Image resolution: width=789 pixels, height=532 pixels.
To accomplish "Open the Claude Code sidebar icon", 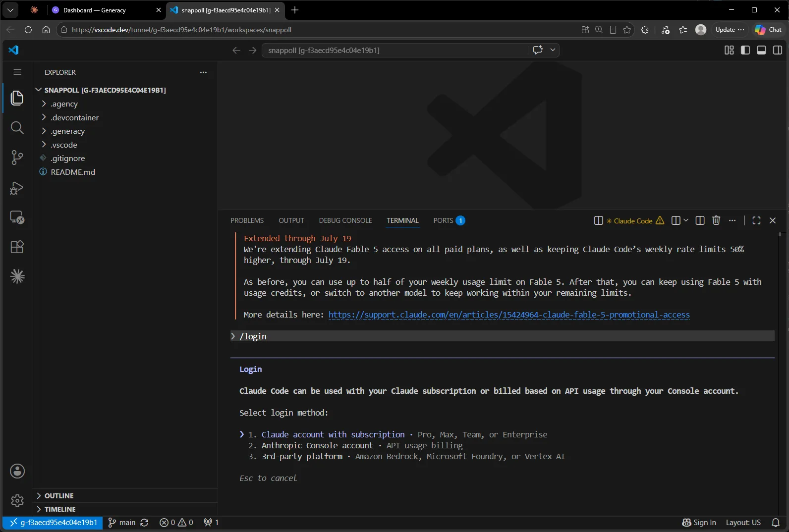I will click(x=17, y=276).
